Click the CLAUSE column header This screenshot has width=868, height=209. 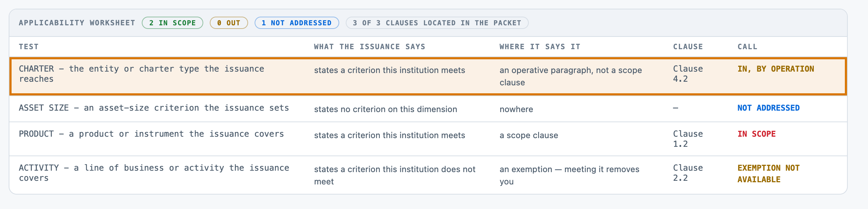[x=688, y=47]
